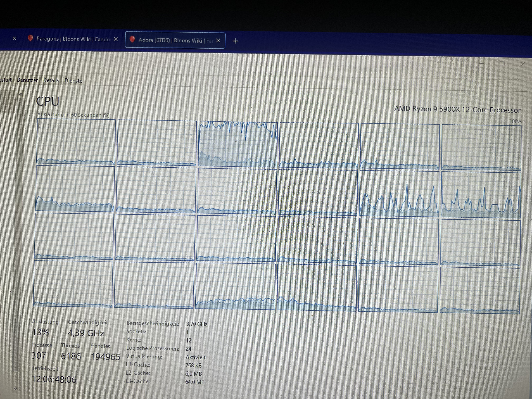This screenshot has width=532, height=399.
Task: Click the red balloon favicon on Paragons tab
Action: tap(30, 38)
